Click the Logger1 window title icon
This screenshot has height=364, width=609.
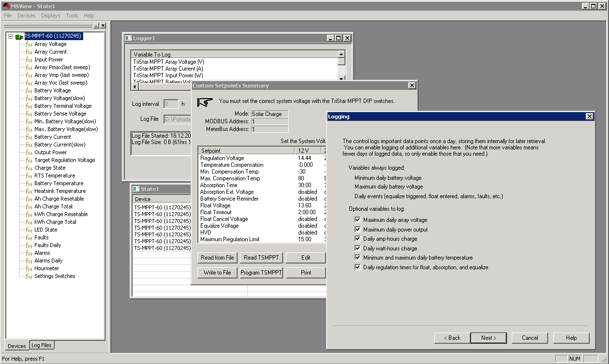pyautogui.click(x=128, y=38)
